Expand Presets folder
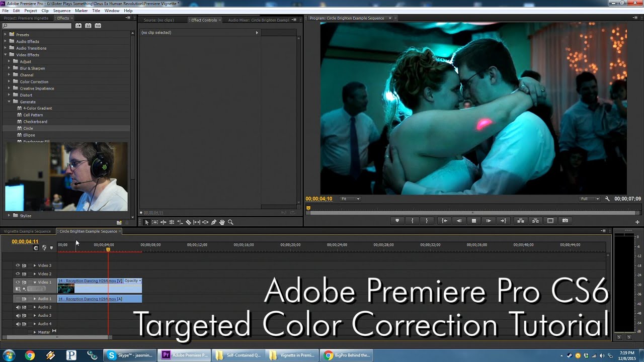This screenshot has height=362, width=644. point(6,35)
